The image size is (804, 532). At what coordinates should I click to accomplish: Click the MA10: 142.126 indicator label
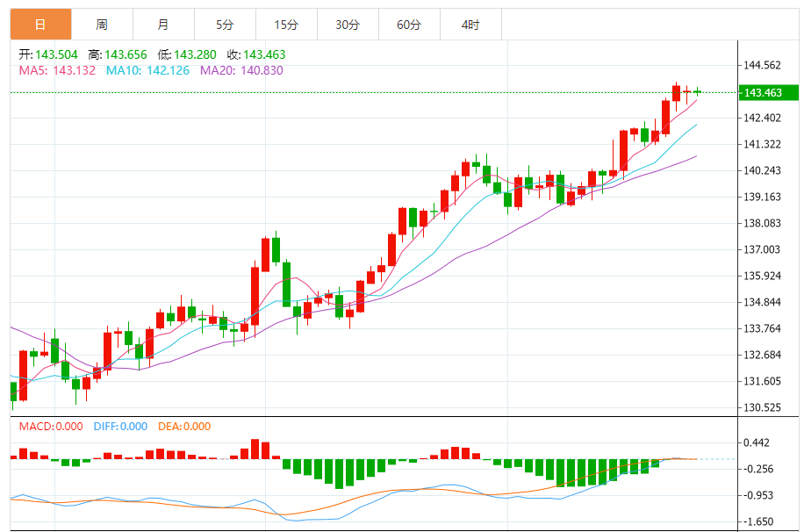coord(147,70)
